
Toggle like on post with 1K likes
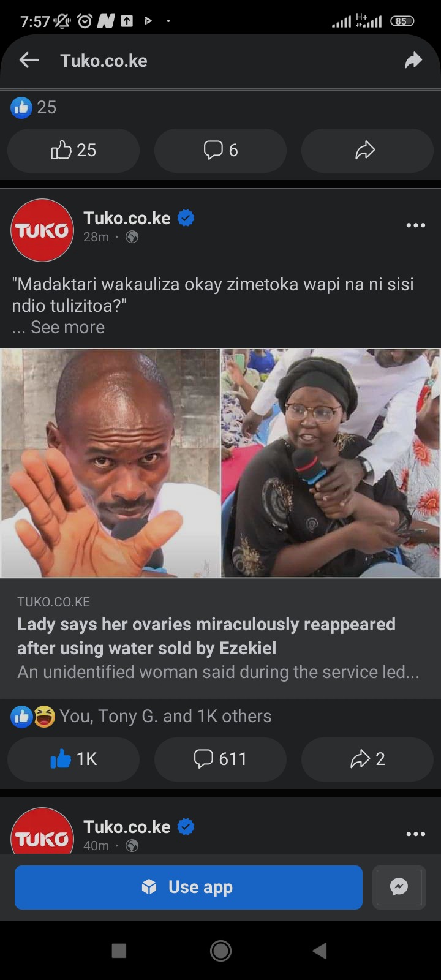point(73,759)
